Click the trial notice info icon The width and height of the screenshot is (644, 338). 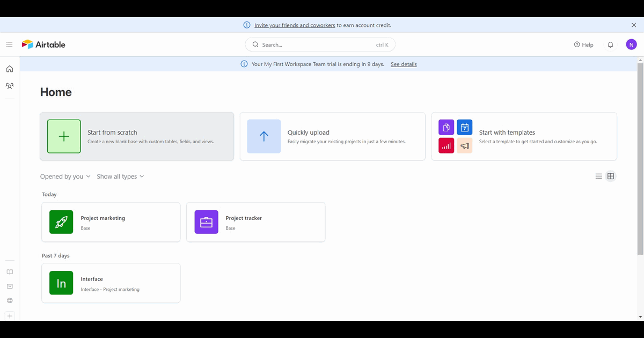(x=244, y=64)
